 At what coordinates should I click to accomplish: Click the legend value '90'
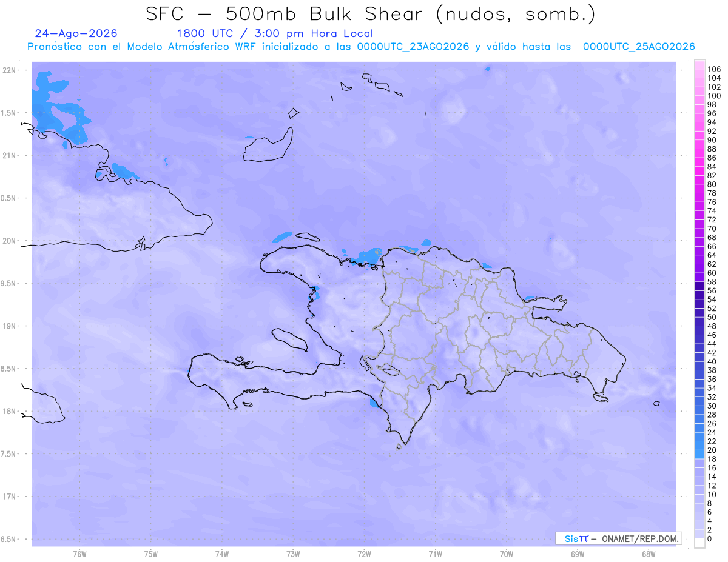pyautogui.click(x=712, y=140)
